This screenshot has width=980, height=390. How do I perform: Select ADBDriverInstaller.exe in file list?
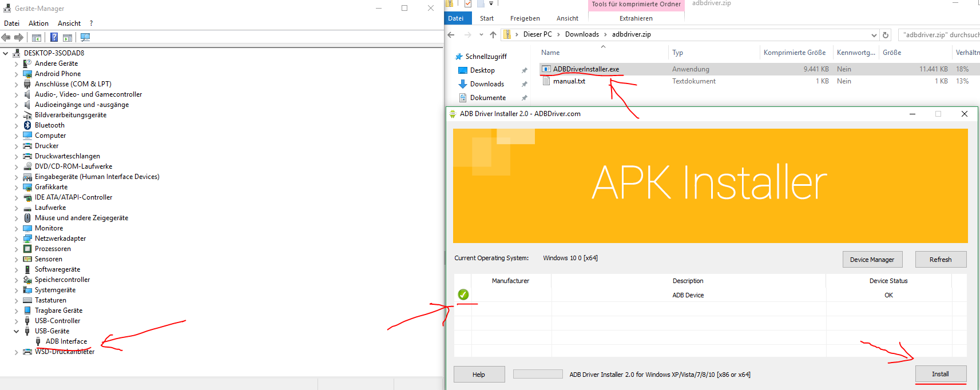pyautogui.click(x=586, y=69)
